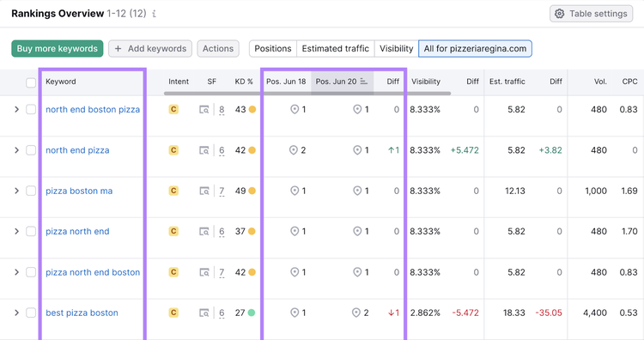
Task: Click SF count 6 for north end pizza
Action: point(222,150)
